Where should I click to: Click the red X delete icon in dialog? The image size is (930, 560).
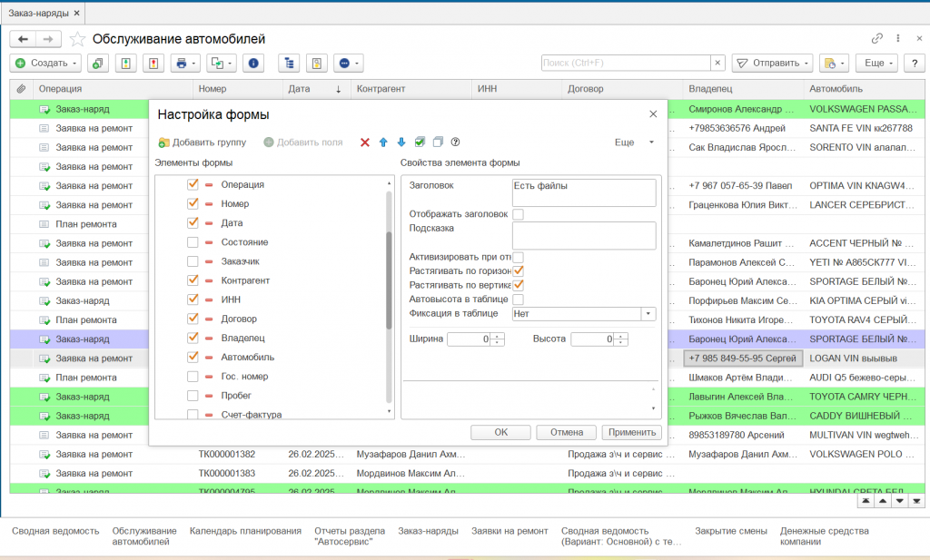[365, 142]
